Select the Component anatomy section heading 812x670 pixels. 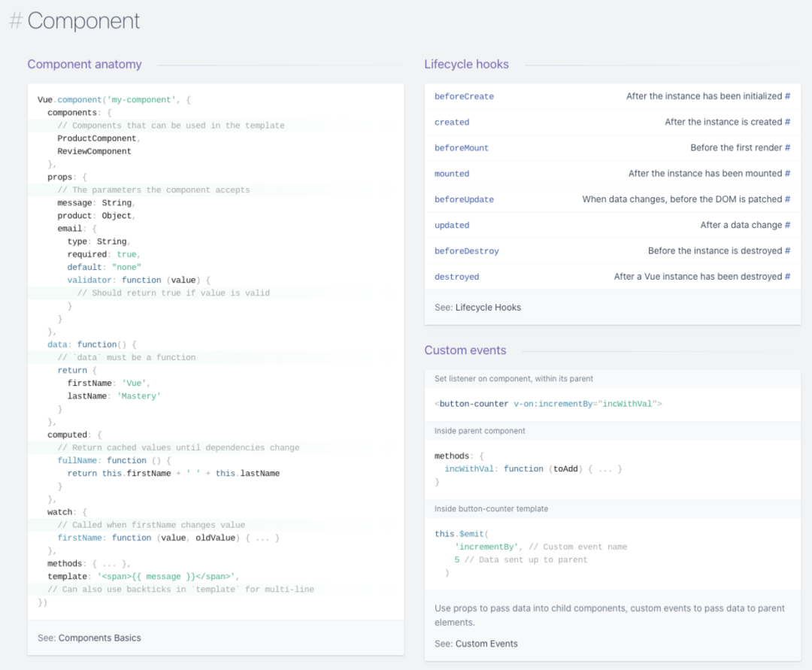click(84, 65)
